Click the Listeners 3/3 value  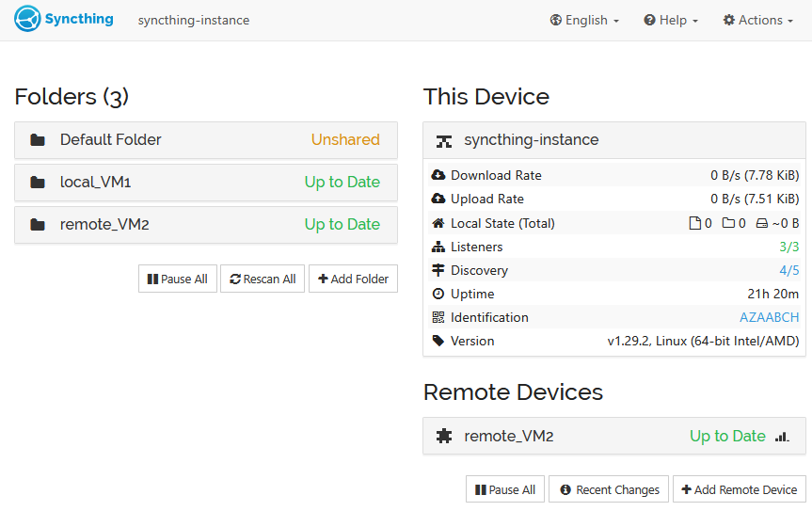pos(789,247)
